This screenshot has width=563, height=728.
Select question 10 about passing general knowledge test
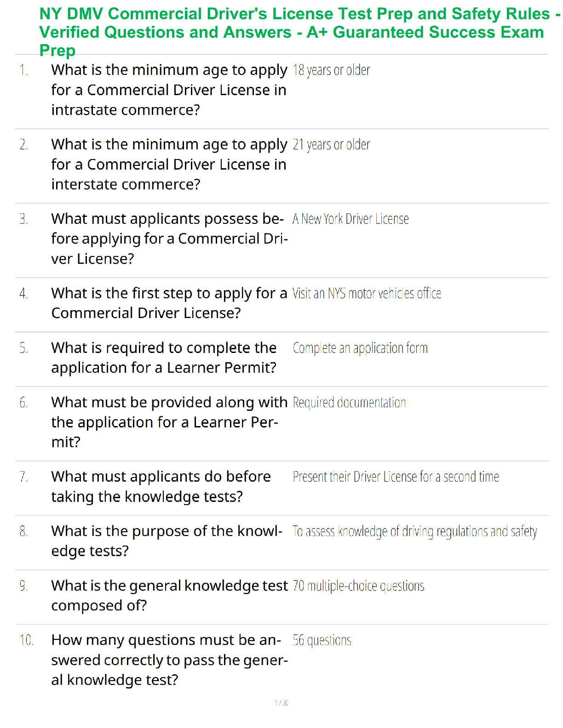169,660
